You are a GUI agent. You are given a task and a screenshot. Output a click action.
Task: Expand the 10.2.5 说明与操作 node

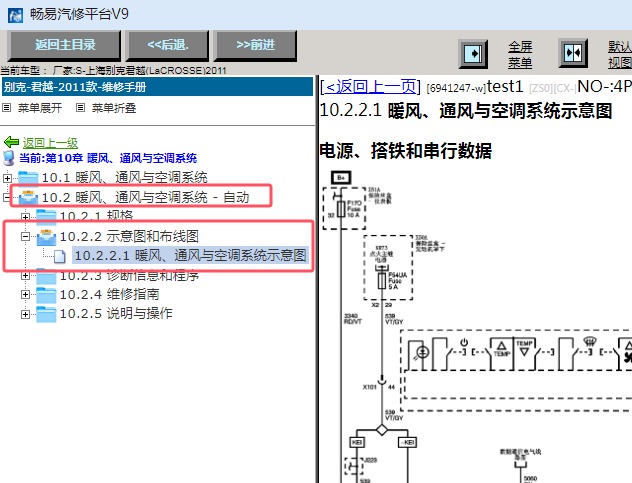point(25,314)
